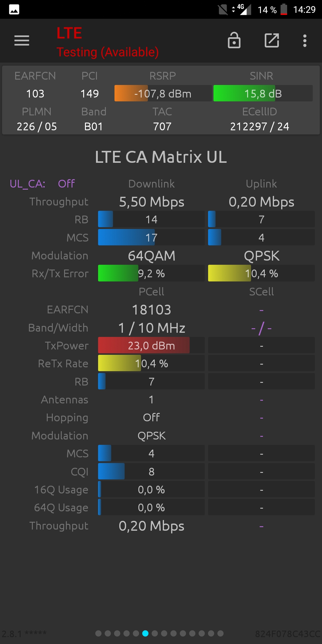This screenshot has height=644, width=322.
Task: Tap the unlocked padlock icon
Action: pyautogui.click(x=234, y=40)
